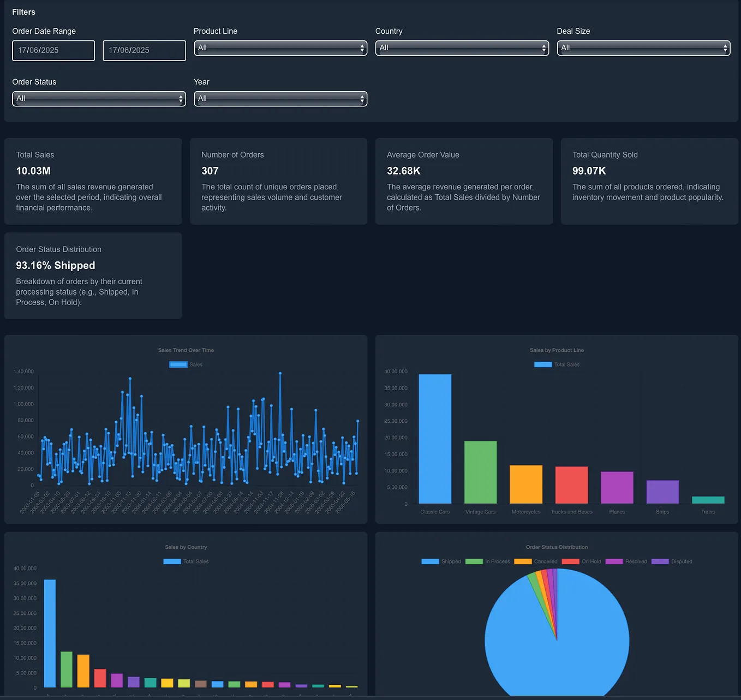The height and width of the screenshot is (700, 741).
Task: Select the Total Sales KPI card
Action: click(93, 181)
